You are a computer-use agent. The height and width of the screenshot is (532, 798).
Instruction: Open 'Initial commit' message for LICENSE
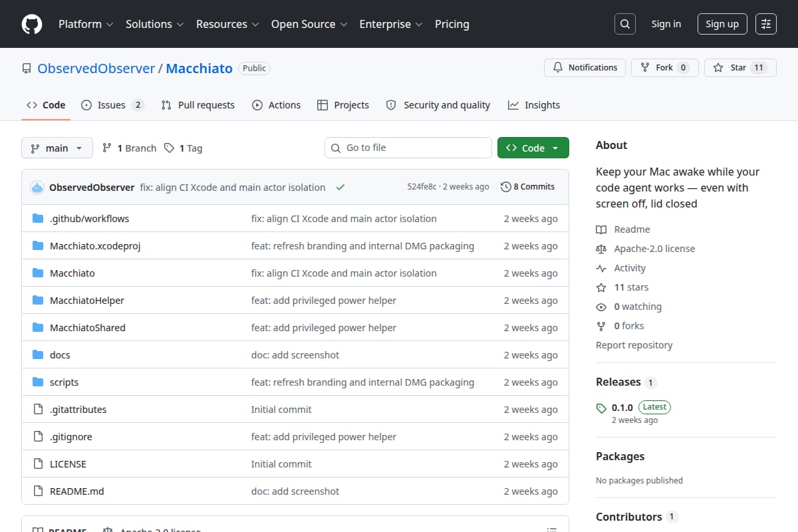[x=281, y=464]
